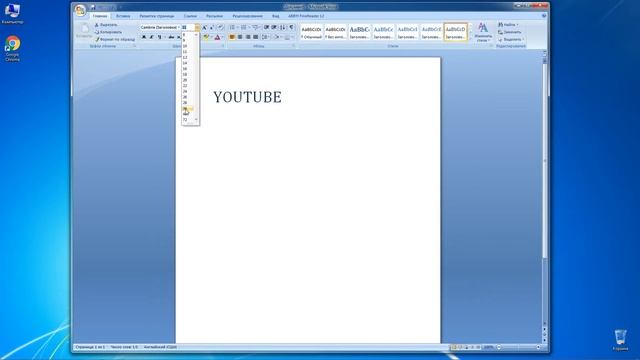640x360 pixels.
Task: Toggle Underline formatting
Action: [160, 37]
